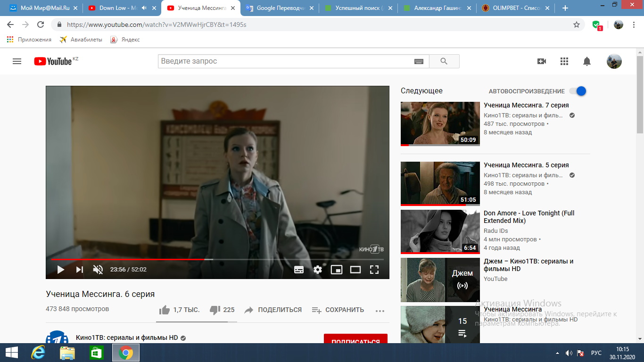Viewport: 644px width, 362px height.
Task: Skip to the next video
Action: (79, 270)
